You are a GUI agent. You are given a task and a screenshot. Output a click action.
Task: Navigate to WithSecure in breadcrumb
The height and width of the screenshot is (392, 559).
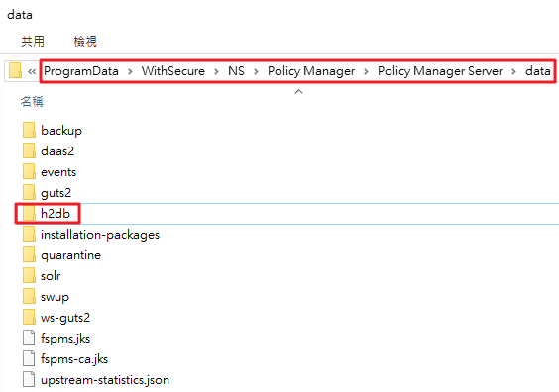(x=173, y=71)
